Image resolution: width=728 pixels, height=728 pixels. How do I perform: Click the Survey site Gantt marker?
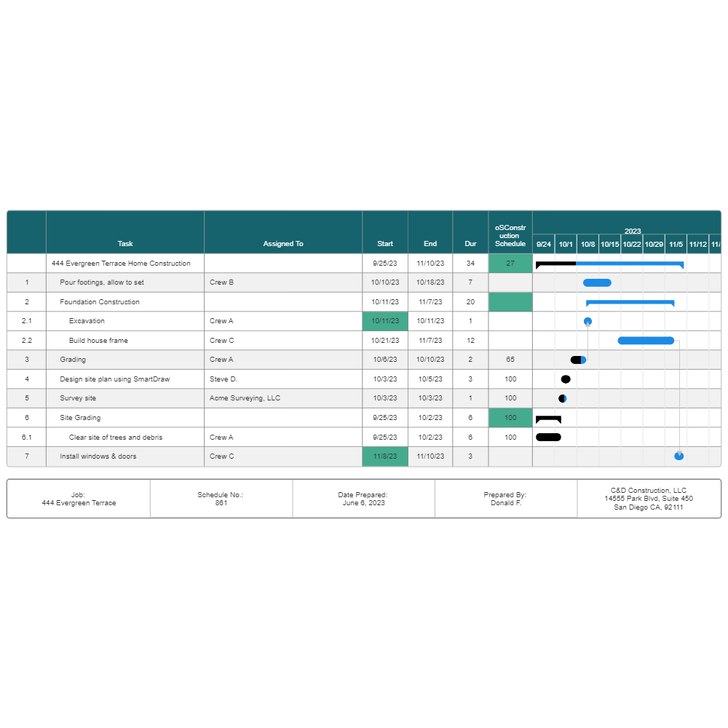[x=563, y=398]
